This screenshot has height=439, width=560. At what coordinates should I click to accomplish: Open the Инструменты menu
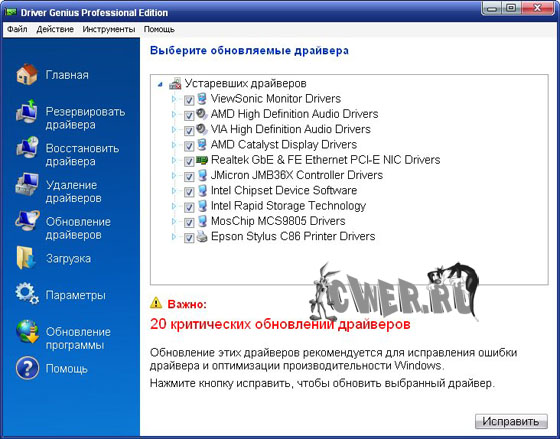[109, 29]
